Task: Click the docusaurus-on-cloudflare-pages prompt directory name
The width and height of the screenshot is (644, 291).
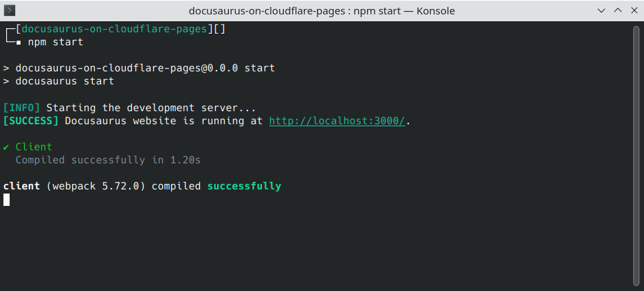Action: (114, 30)
